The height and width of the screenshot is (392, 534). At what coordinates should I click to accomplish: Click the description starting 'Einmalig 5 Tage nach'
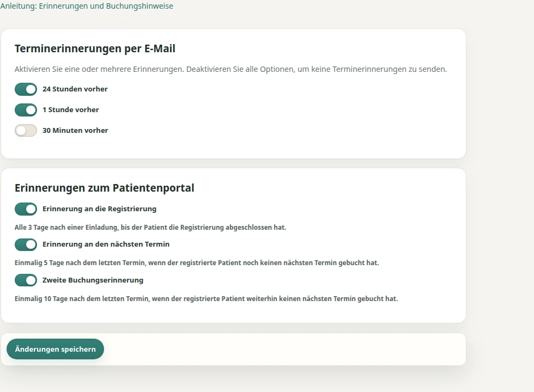[197, 262]
